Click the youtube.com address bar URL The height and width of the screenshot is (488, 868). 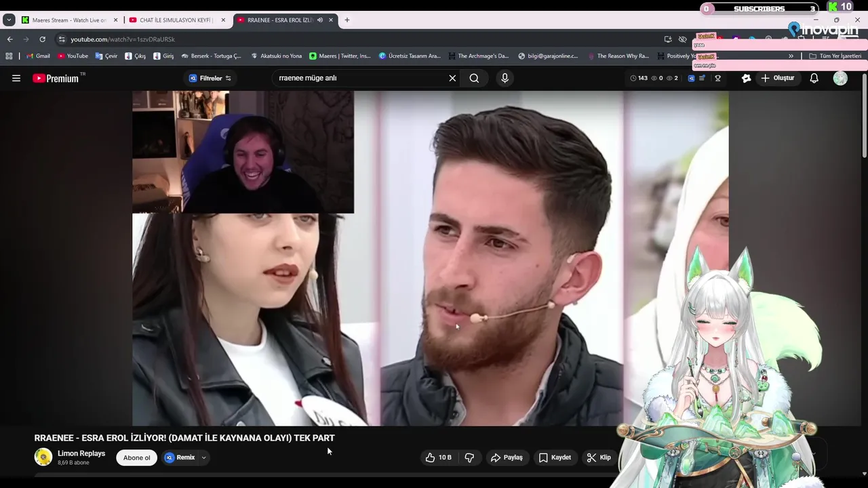[x=123, y=39]
